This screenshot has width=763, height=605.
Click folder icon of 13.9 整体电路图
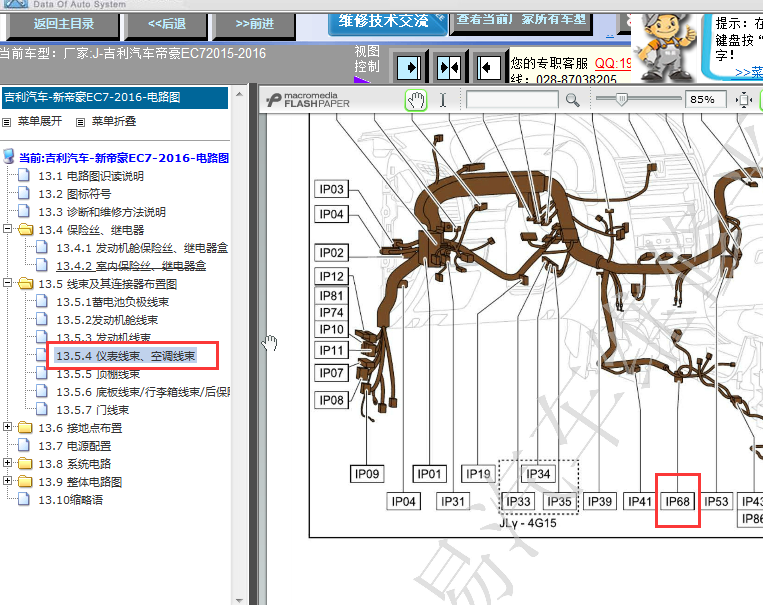pyautogui.click(x=25, y=481)
